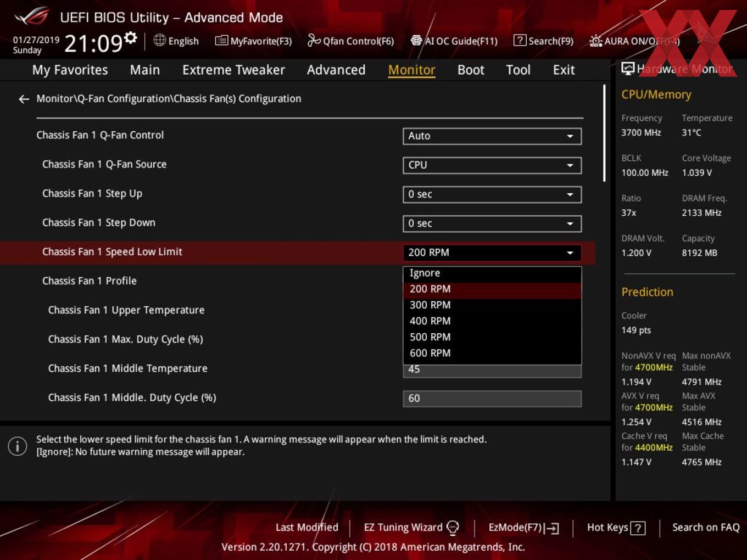Click the 21:09 clock display

93,43
